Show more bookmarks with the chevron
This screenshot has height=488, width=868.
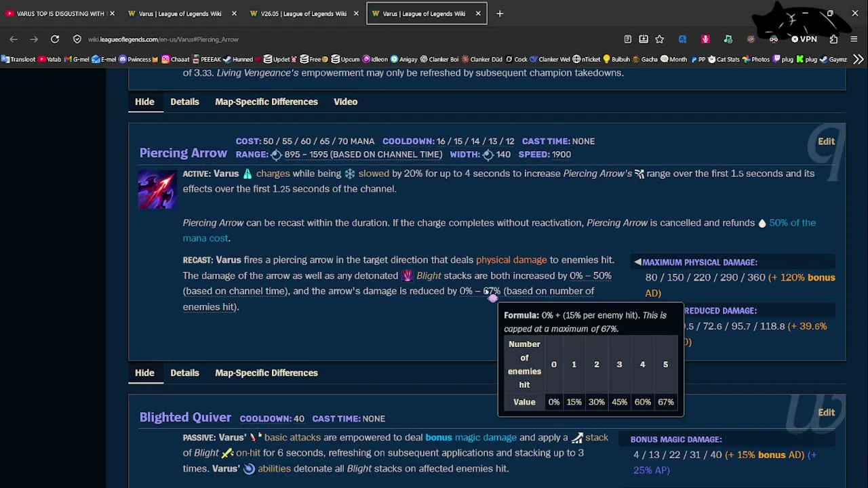pos(859,60)
